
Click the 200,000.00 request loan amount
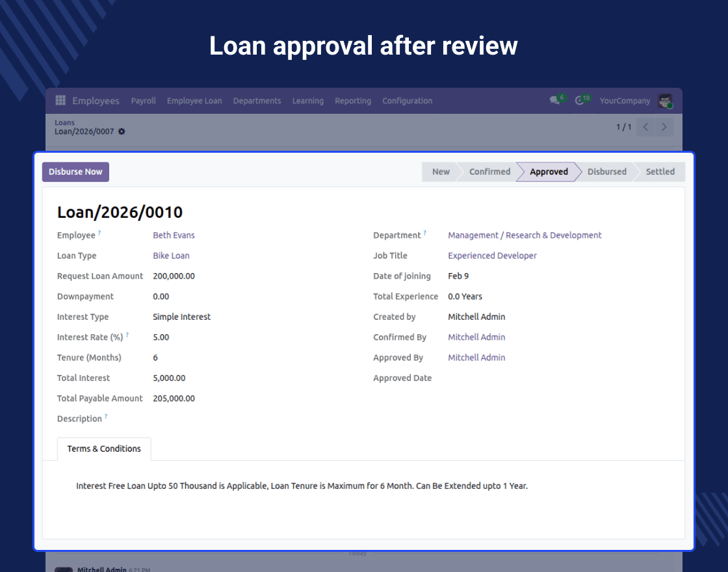[x=174, y=276]
